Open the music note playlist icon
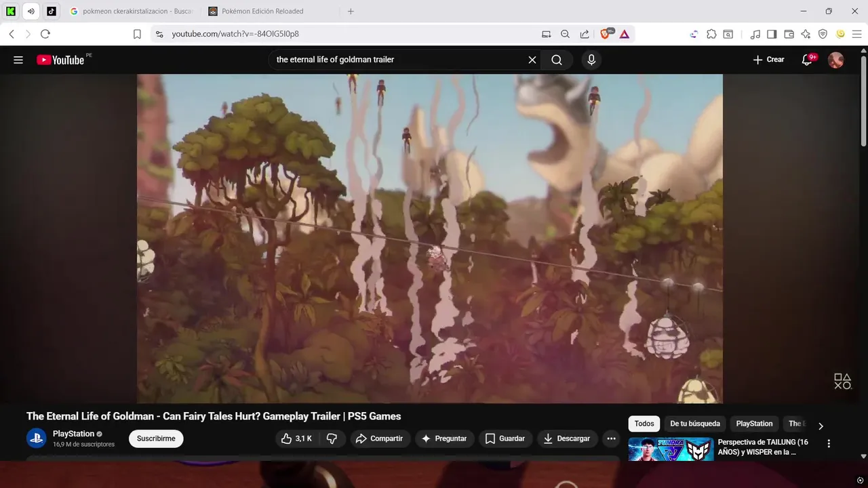 click(755, 34)
